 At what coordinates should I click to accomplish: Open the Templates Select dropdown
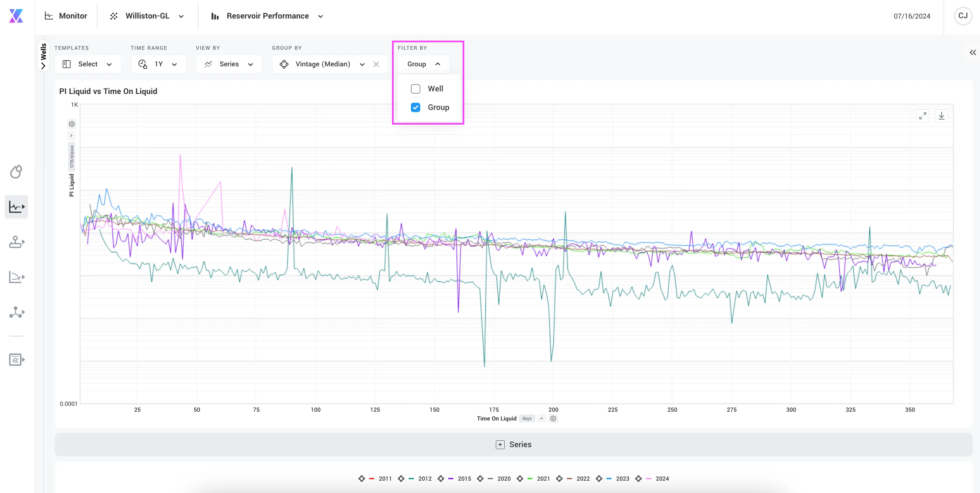(x=88, y=64)
